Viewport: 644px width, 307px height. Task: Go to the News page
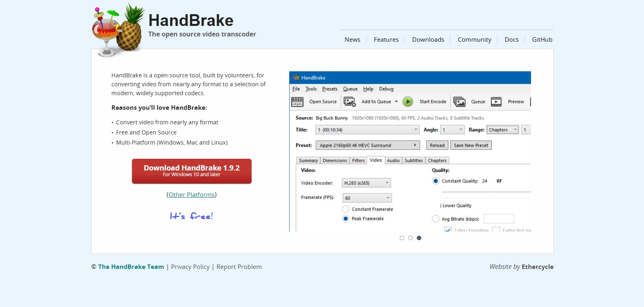pyautogui.click(x=352, y=40)
